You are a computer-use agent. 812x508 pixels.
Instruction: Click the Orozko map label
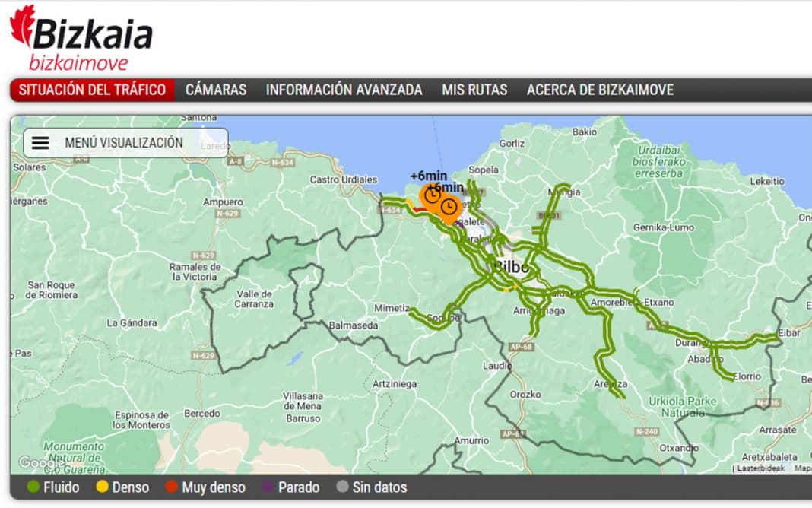[525, 395]
